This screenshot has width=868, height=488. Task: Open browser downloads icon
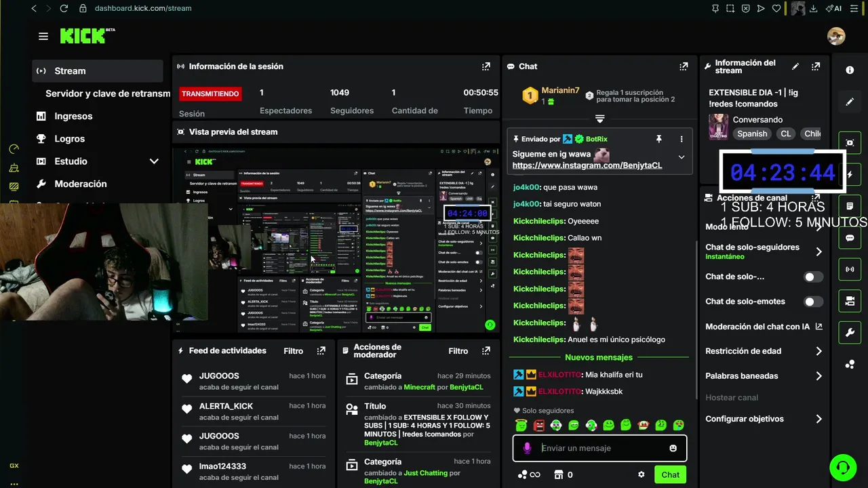(x=814, y=8)
